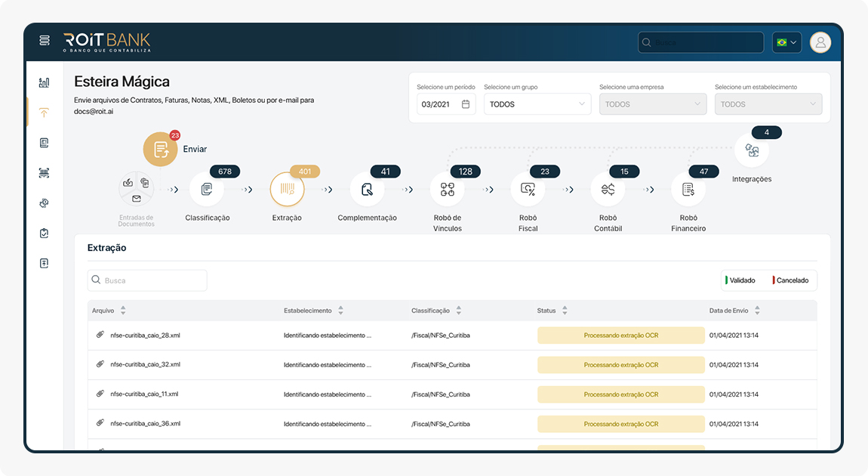Open the Complementação step icon

pos(367,190)
